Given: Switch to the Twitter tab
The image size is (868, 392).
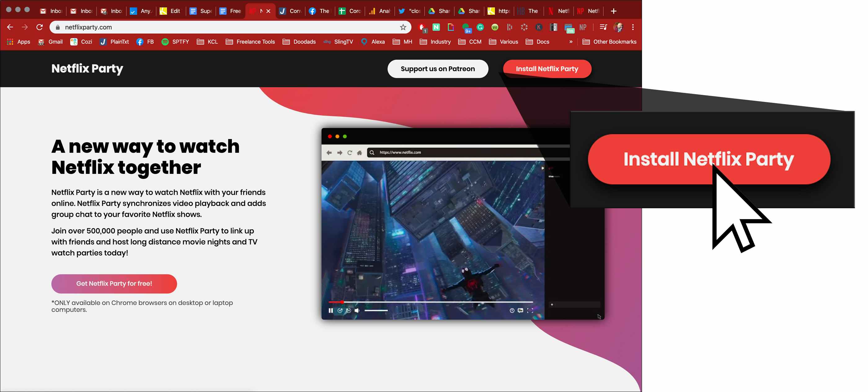Looking at the screenshot, I should click(409, 11).
